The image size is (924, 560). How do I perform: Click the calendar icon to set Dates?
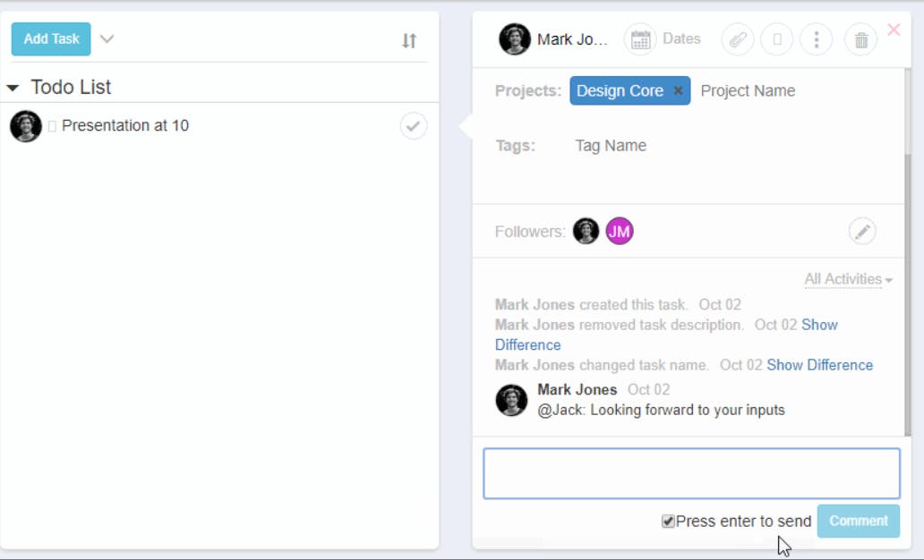pos(639,38)
